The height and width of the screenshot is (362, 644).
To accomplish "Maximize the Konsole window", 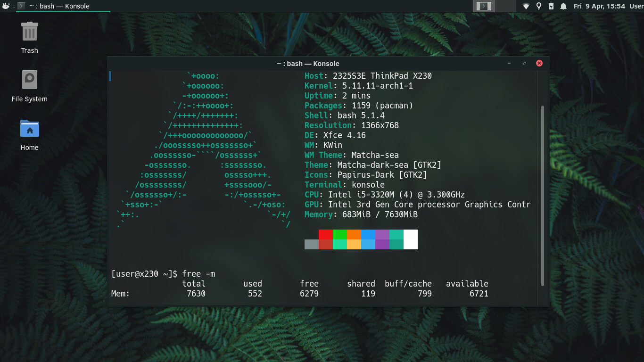I will (524, 63).
